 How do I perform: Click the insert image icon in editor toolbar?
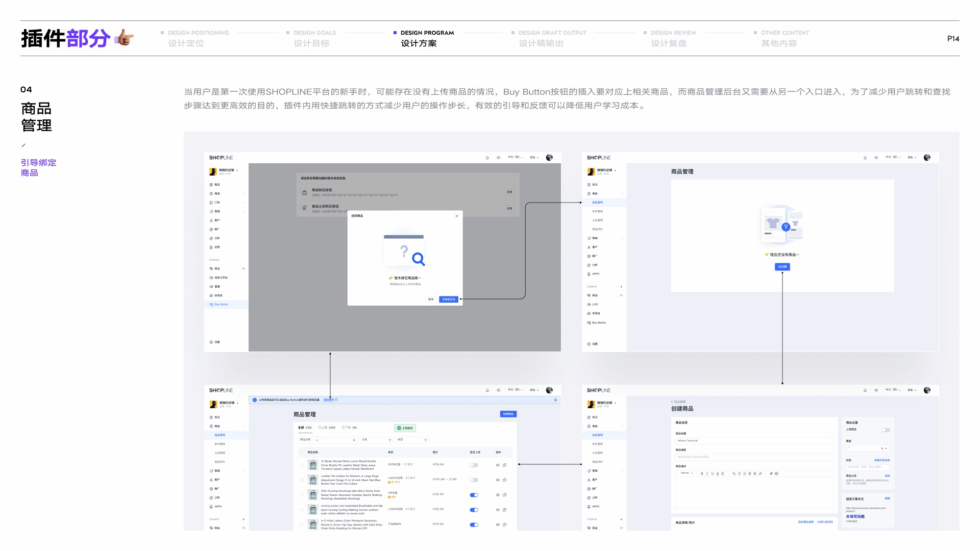[x=776, y=473]
